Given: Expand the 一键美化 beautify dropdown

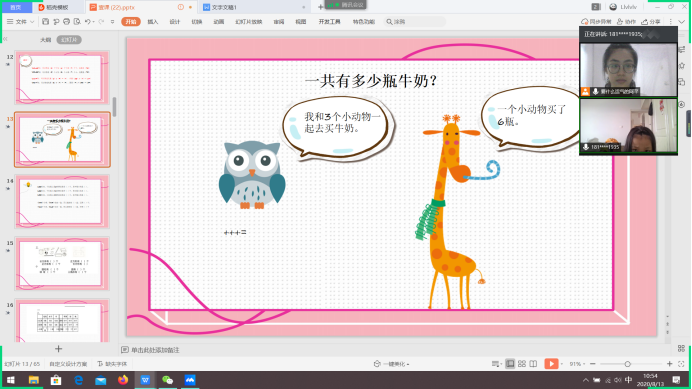Looking at the screenshot, I should click(392, 364).
